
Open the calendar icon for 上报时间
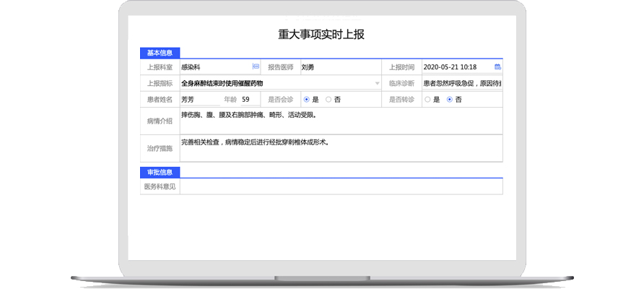[x=497, y=67]
